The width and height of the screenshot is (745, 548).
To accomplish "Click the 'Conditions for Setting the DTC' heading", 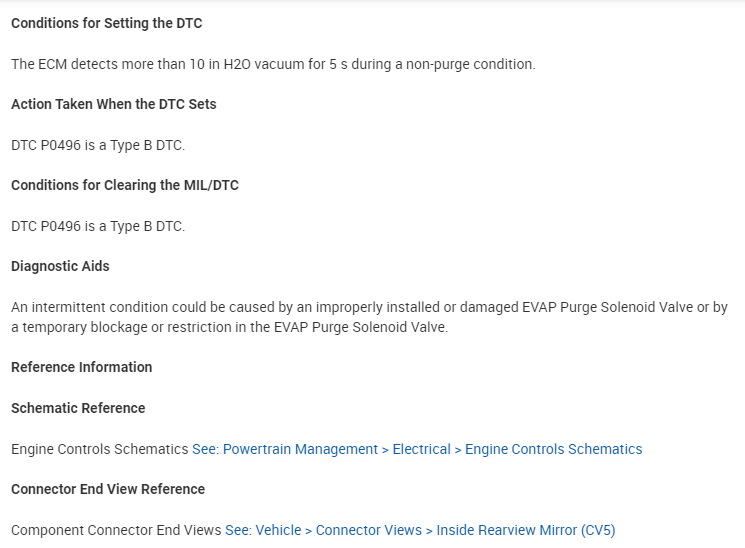I will (x=107, y=23).
